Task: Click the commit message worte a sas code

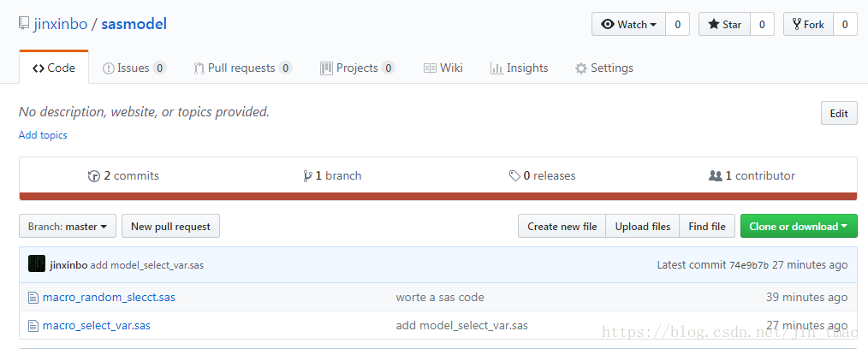Action: 440,297
